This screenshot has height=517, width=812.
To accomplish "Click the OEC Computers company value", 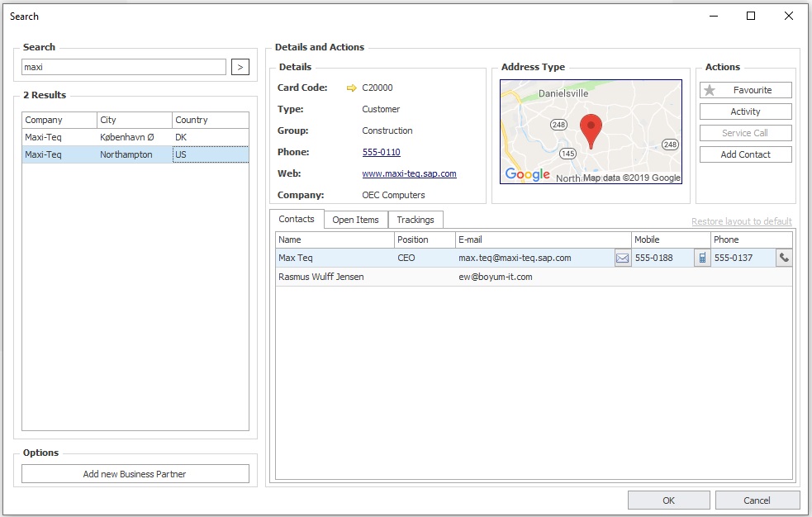I will (393, 195).
